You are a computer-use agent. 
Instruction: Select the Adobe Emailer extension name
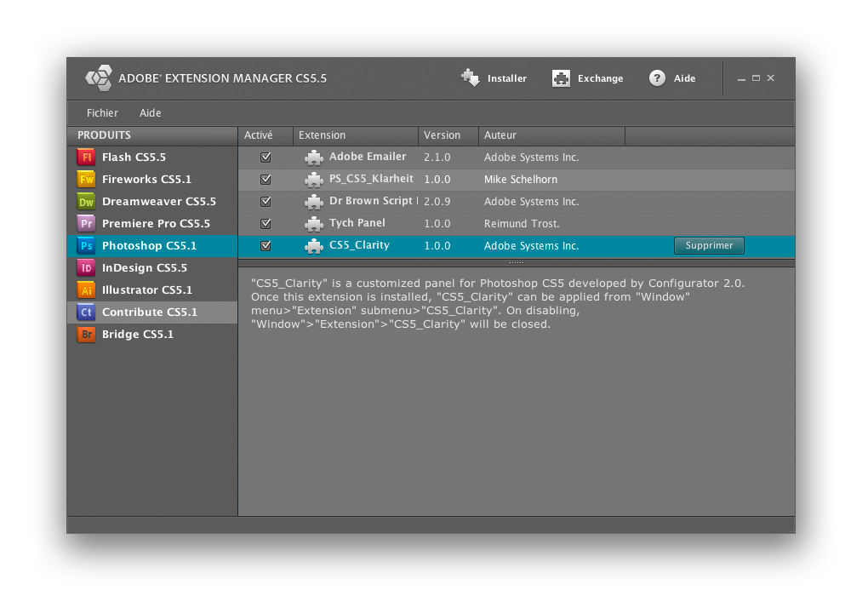(368, 157)
